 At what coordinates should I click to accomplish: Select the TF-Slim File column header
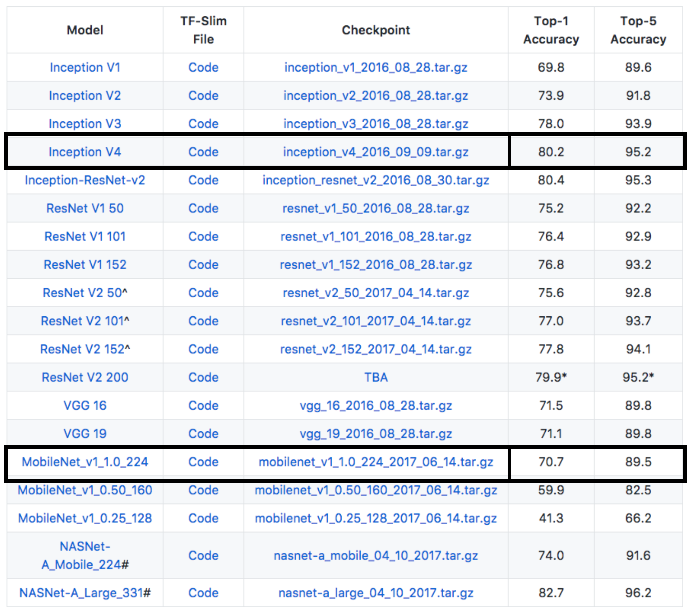[203, 30]
